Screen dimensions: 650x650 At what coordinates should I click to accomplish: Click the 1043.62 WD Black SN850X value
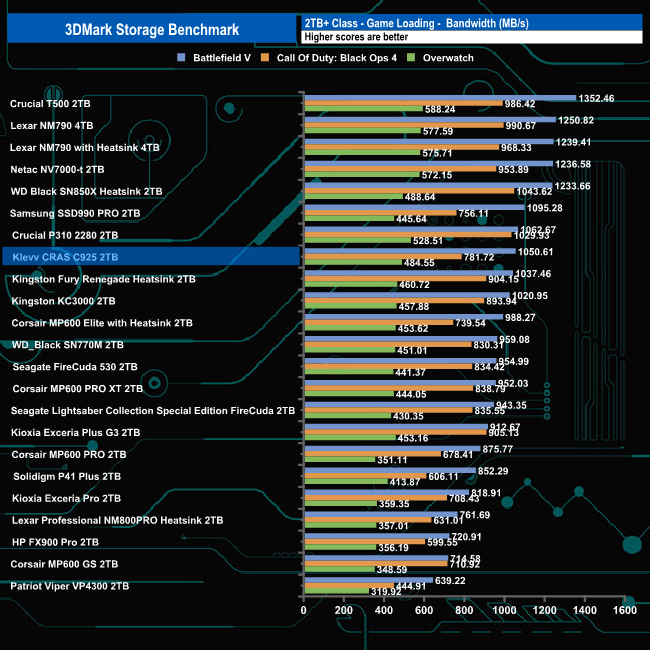click(534, 192)
